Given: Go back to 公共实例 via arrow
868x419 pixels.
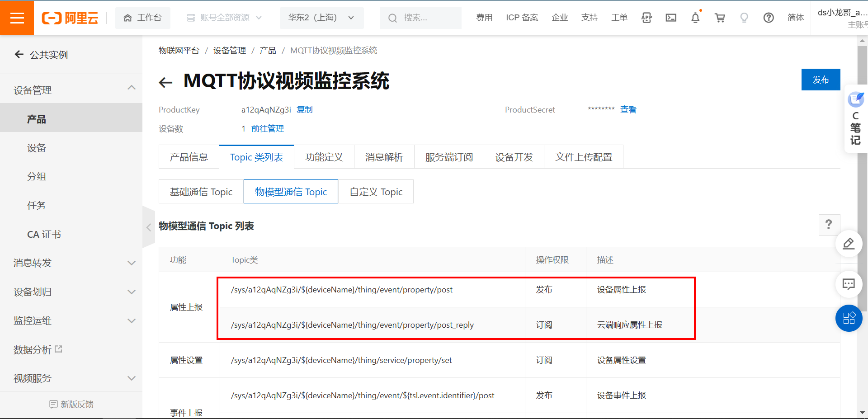Looking at the screenshot, I should pyautogui.click(x=19, y=55).
